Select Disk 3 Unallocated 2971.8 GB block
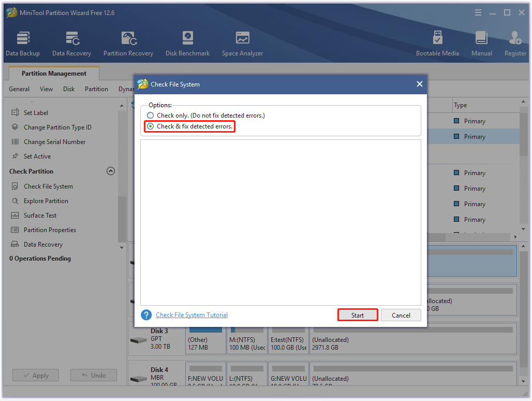This screenshot has width=532, height=401. 413,340
